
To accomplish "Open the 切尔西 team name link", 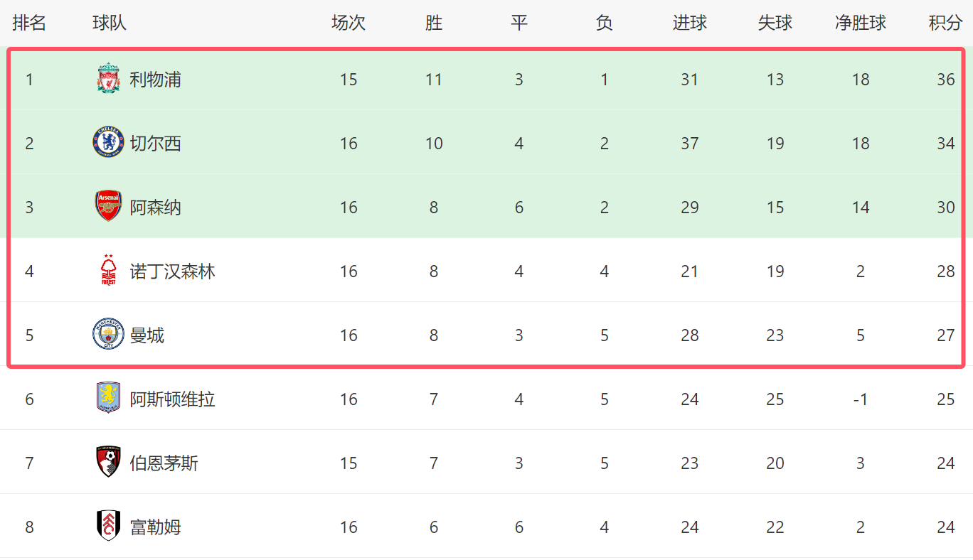I will tap(155, 144).
